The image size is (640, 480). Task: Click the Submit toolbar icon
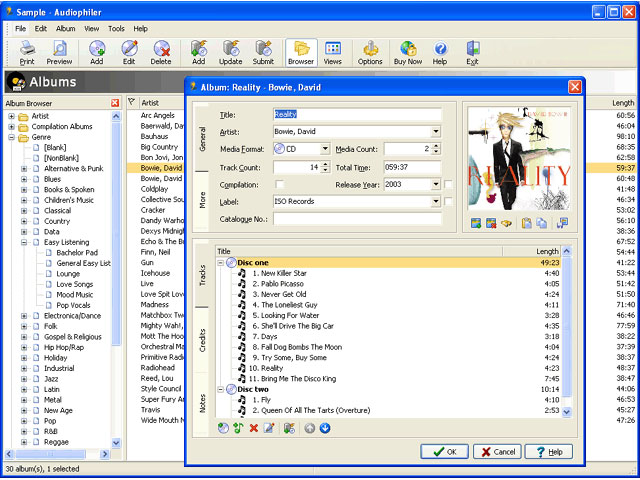pos(263,53)
